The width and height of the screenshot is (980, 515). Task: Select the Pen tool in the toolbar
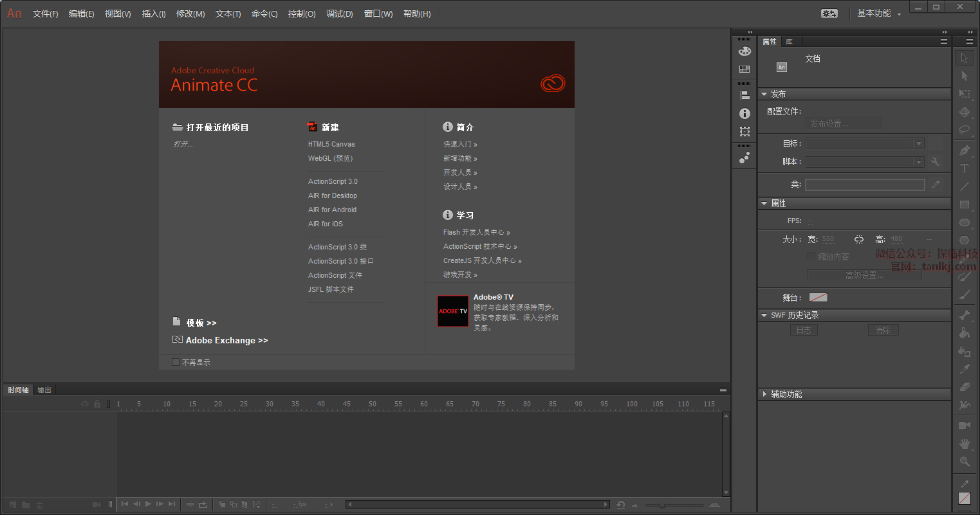point(964,150)
